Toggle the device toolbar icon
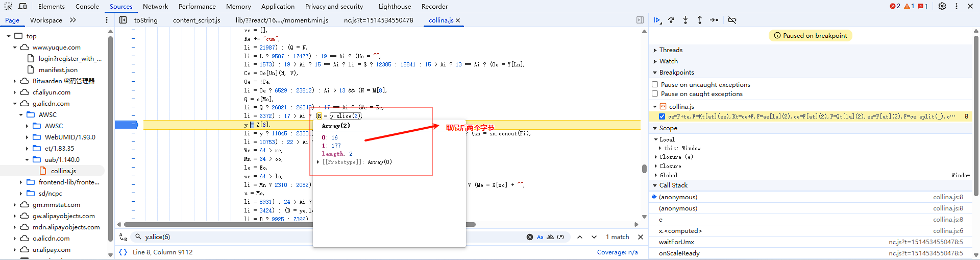The image size is (980, 260). 22,6
